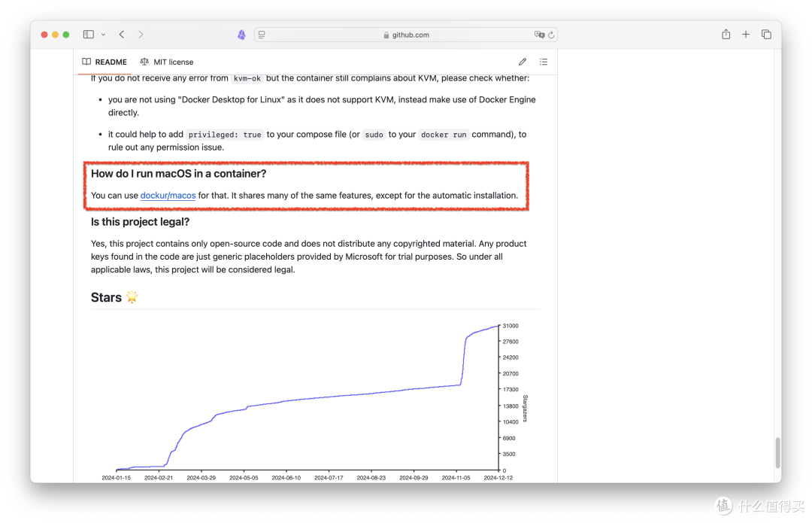
Task: Open a new tab with the plus button
Action: click(745, 34)
